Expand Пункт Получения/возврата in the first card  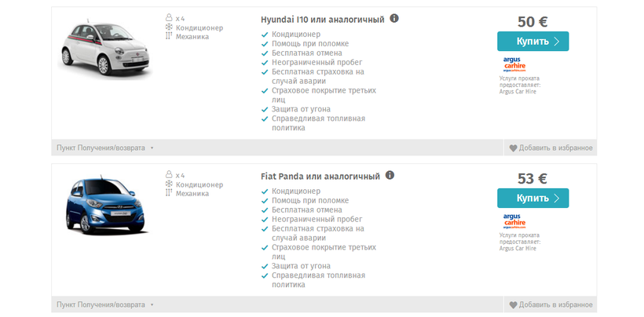104,148
